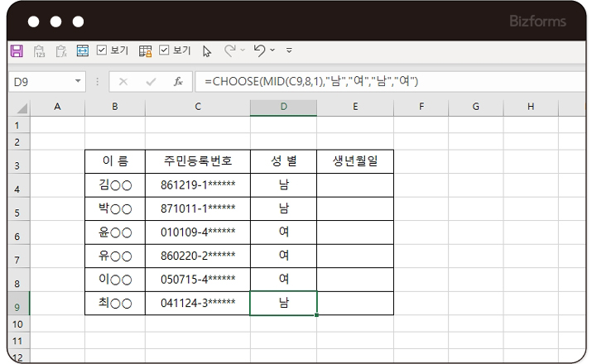Select column G header
This screenshot has height=364, width=592.
point(476,107)
